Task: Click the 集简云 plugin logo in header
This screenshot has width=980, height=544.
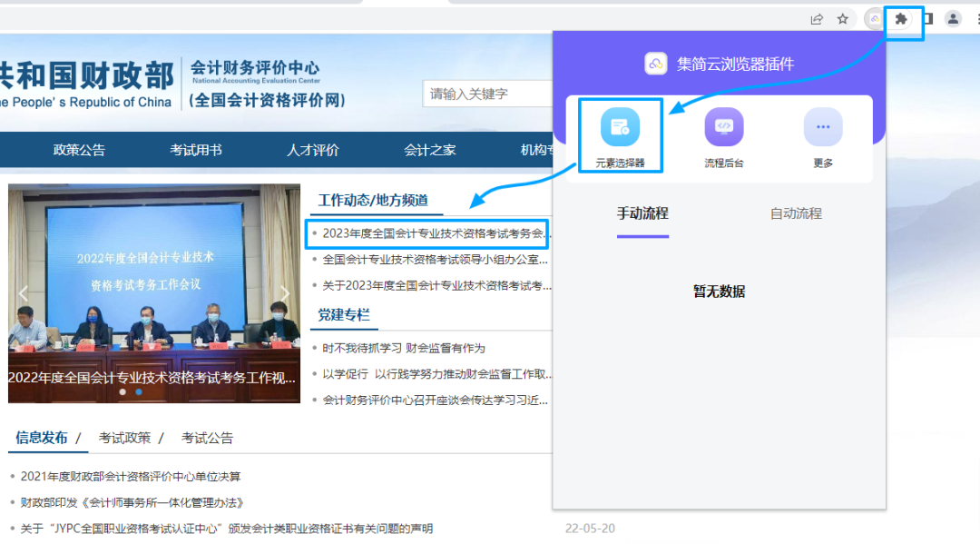Action: click(656, 64)
